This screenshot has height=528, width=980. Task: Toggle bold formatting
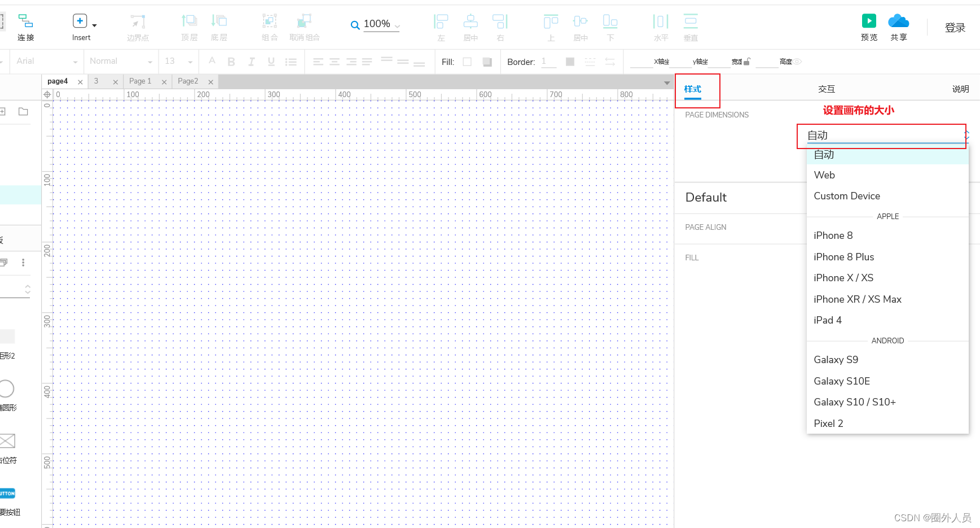pos(231,62)
